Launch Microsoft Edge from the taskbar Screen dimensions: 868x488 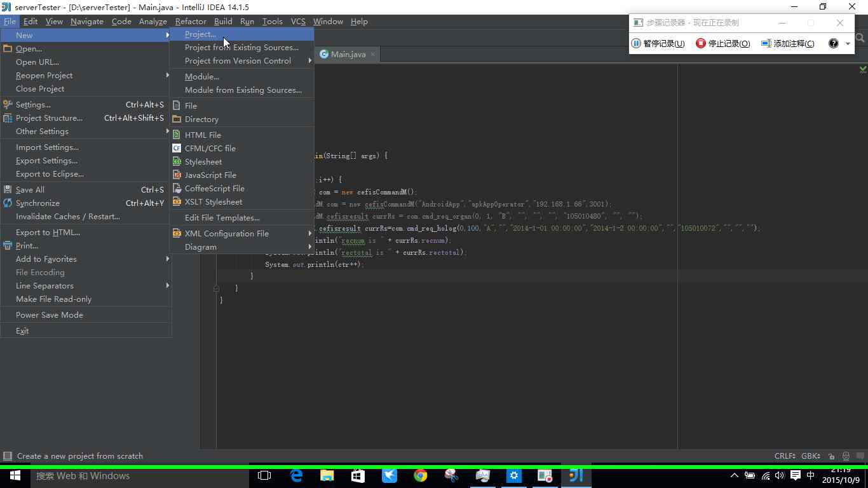296,476
